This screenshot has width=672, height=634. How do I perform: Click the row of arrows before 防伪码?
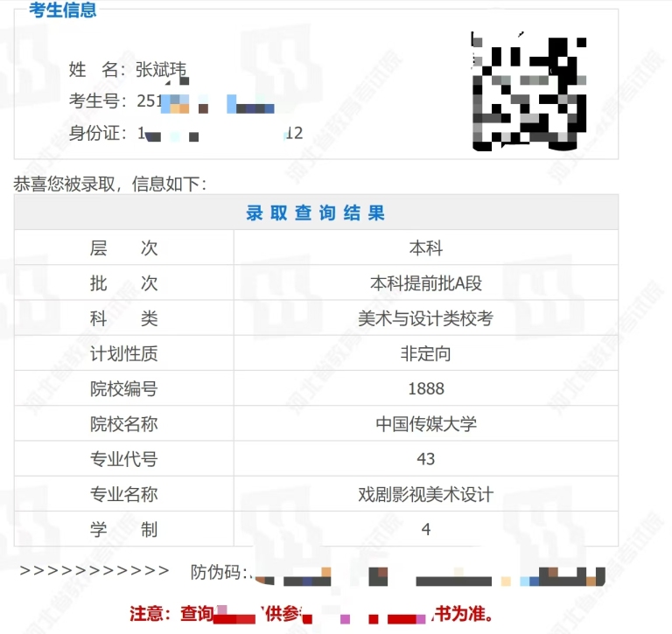click(x=94, y=570)
